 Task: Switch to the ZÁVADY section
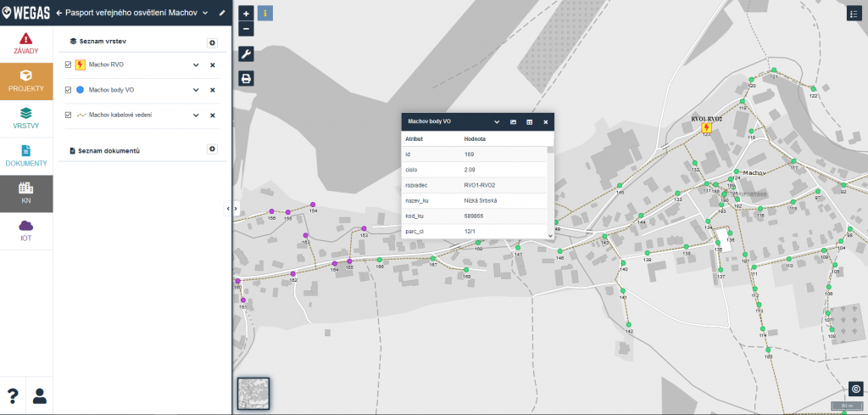pyautogui.click(x=25, y=44)
